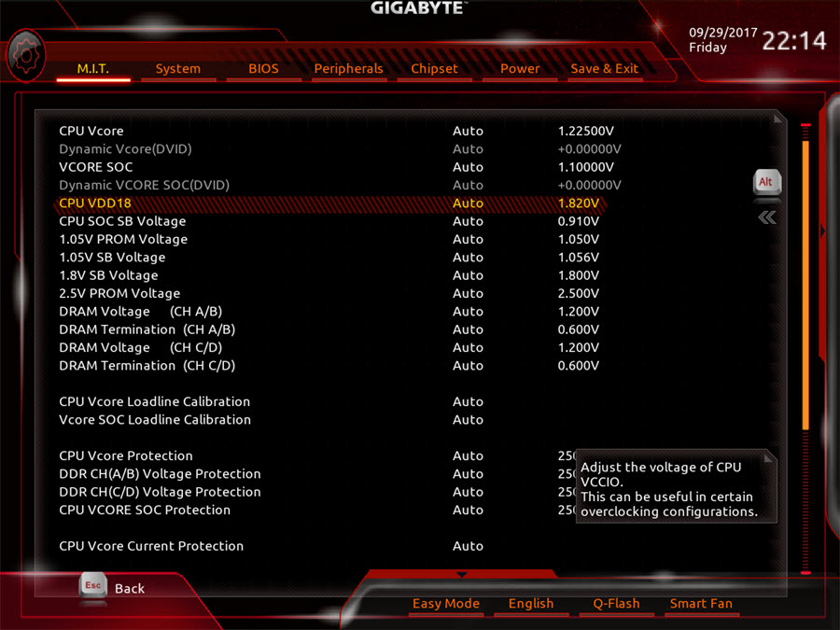Change language via English button
The width and height of the screenshot is (840, 630).
click(531, 604)
